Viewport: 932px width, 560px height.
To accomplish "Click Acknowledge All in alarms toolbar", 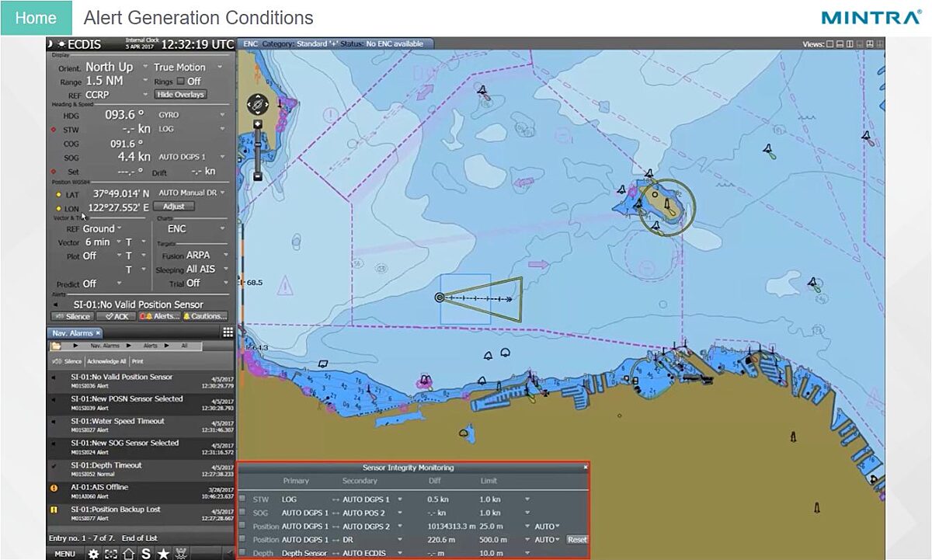I will pyautogui.click(x=106, y=361).
